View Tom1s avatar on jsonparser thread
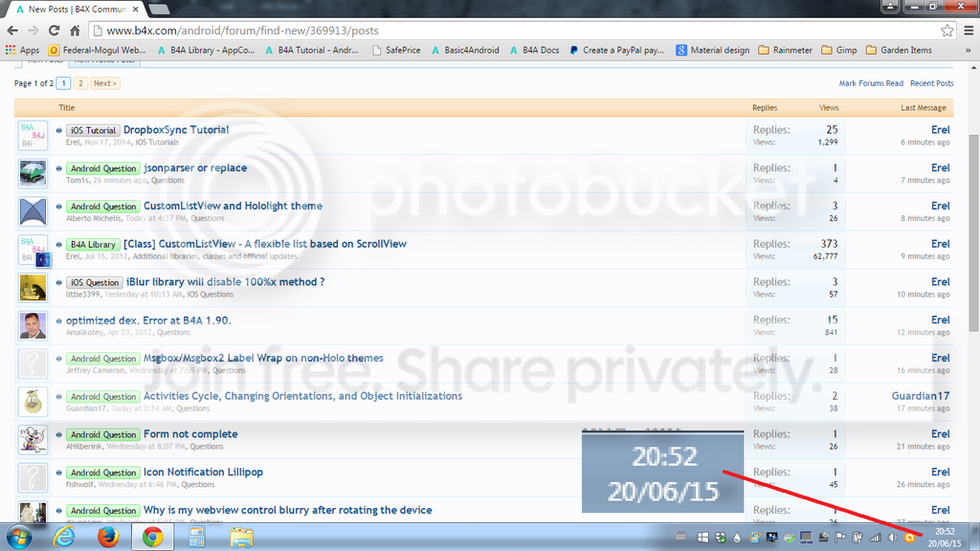The image size is (980, 551). tap(33, 174)
